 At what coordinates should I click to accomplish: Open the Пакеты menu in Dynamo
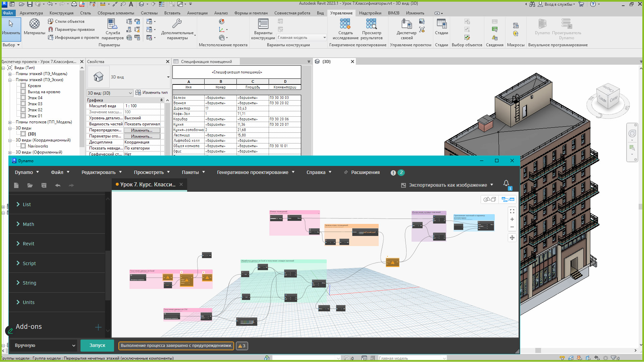(193, 172)
